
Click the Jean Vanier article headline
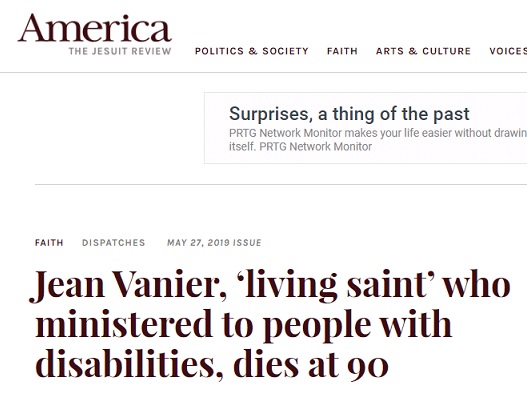click(x=270, y=325)
